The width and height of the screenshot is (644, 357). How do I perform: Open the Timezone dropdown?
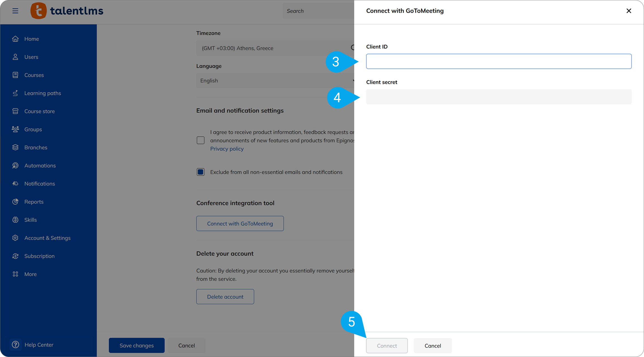tap(274, 48)
